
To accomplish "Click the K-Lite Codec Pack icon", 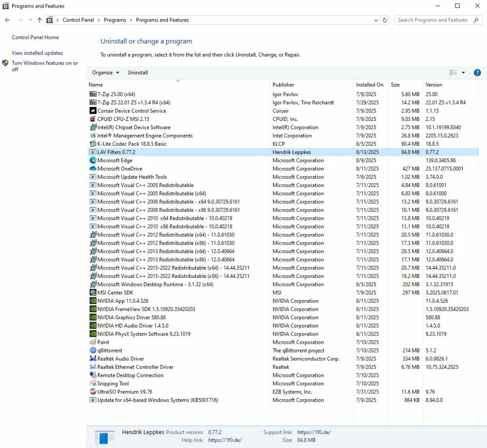I will tap(92, 144).
